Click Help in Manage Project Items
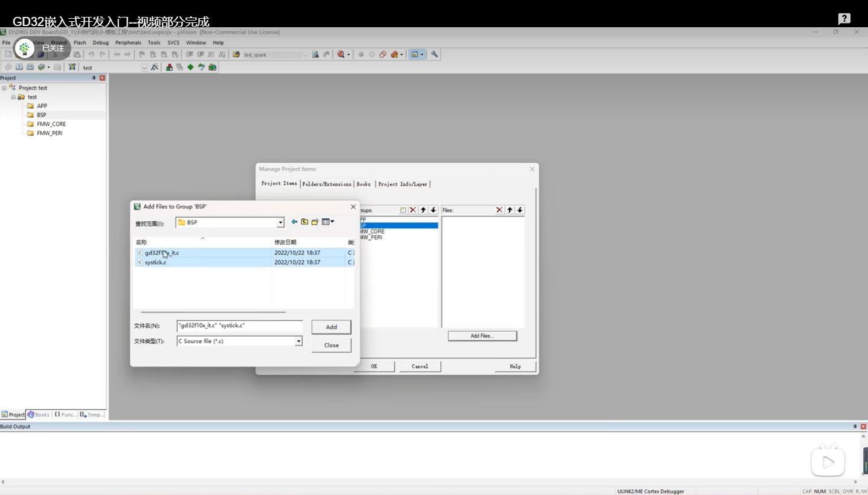The image size is (868, 495). pos(515,366)
